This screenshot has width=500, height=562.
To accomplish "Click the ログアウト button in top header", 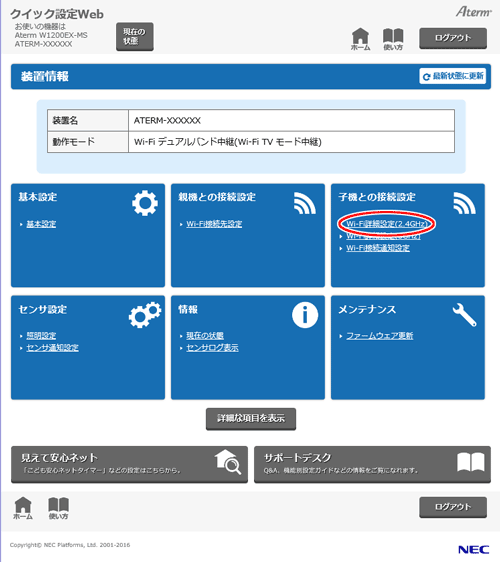I will 453,38.
